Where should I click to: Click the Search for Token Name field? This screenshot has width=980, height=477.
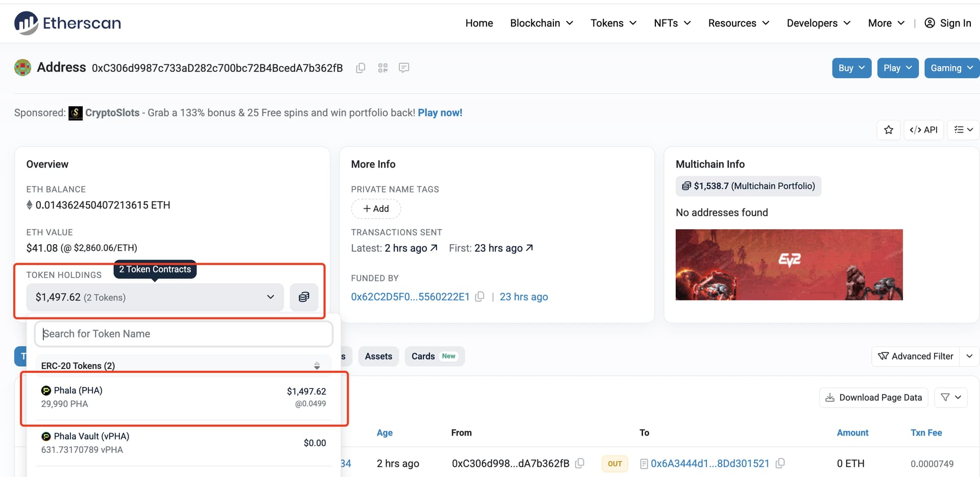(x=184, y=334)
